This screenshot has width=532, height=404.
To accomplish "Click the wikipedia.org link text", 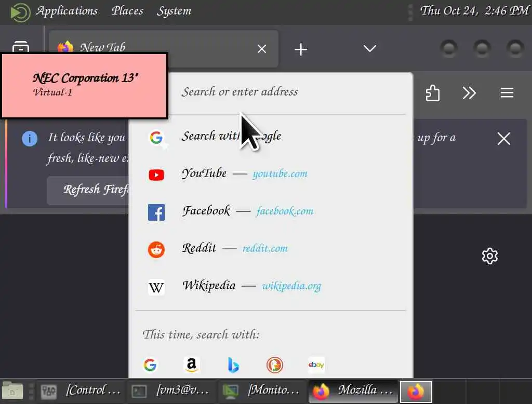I will click(x=291, y=286).
